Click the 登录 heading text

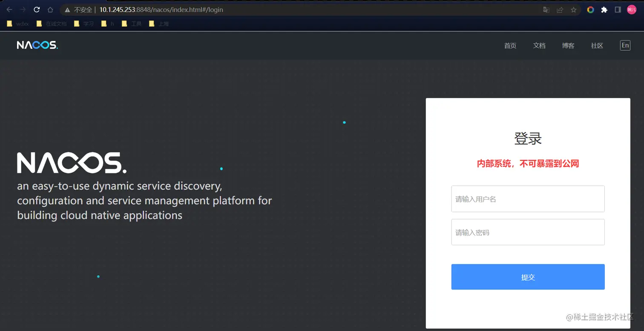click(x=528, y=139)
